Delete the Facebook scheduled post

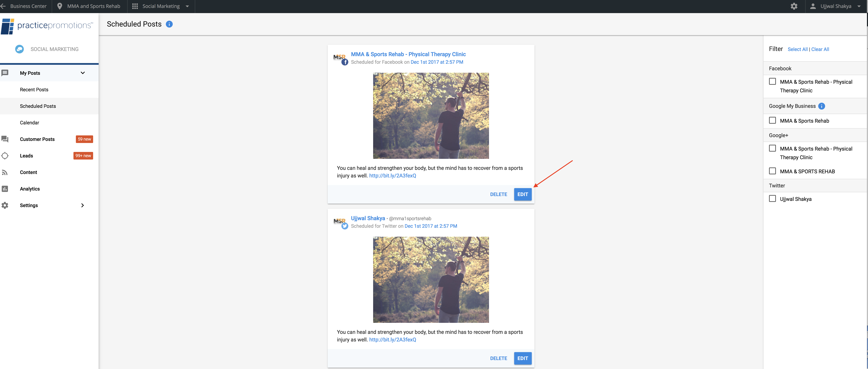tap(498, 194)
